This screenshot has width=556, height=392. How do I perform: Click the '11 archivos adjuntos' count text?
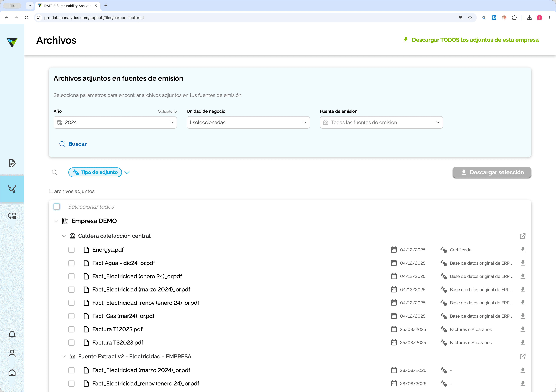click(71, 191)
